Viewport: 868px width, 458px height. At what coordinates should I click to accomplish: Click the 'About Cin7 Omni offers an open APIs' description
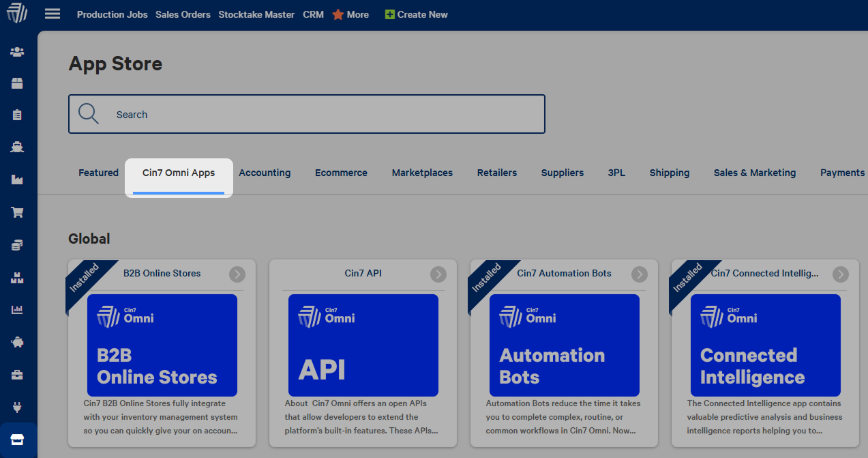click(x=361, y=417)
